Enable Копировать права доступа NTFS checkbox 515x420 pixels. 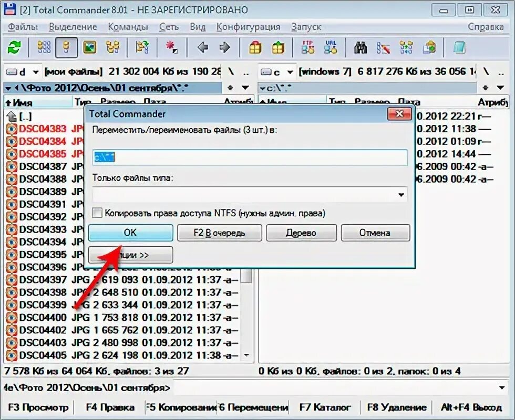[97, 213]
